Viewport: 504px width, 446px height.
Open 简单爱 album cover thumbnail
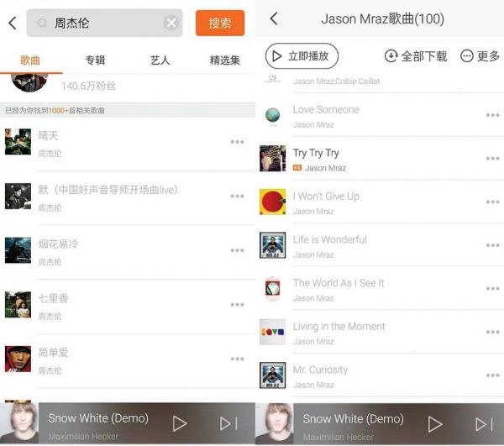point(18,359)
